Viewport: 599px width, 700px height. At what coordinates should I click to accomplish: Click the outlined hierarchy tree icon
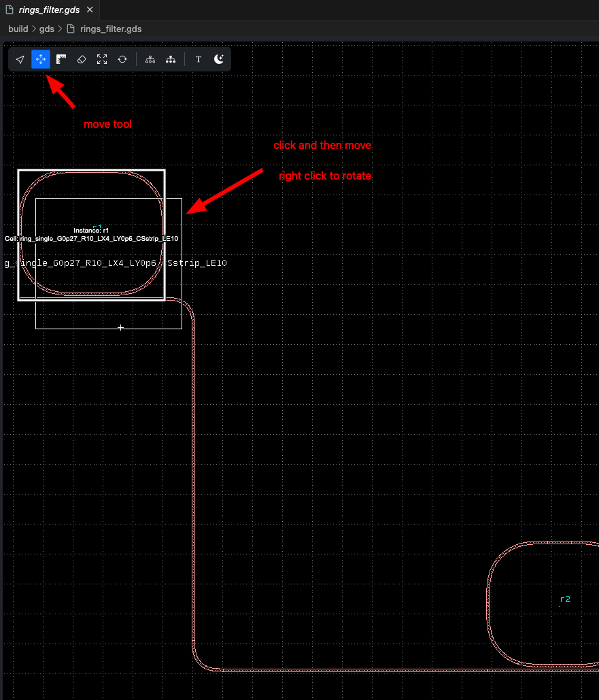tap(150, 59)
